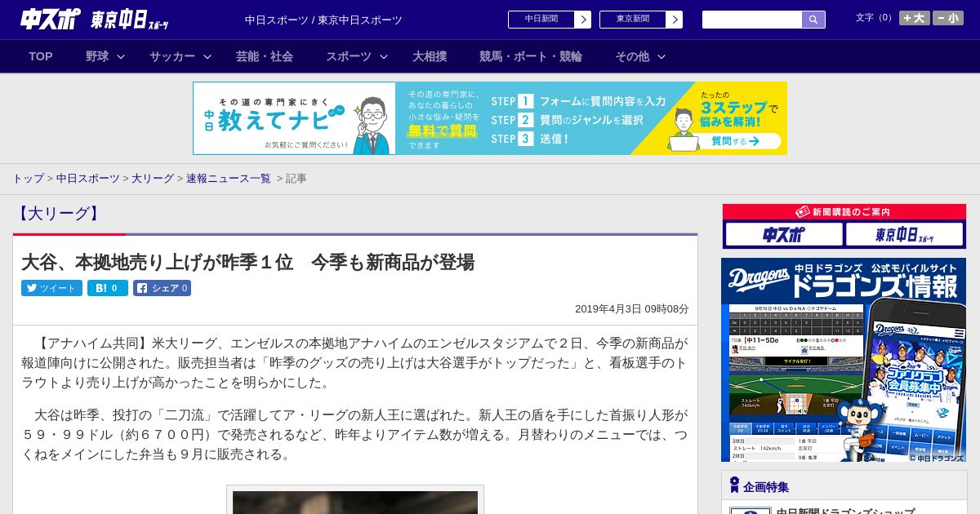The image size is (980, 514).
Task: Bookmark article with Hatena B! button
Action: pos(108,288)
